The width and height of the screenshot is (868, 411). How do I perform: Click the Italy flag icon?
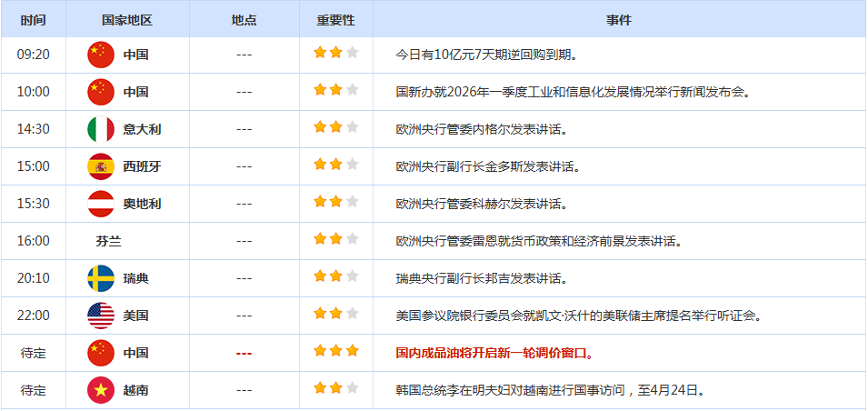[101, 129]
